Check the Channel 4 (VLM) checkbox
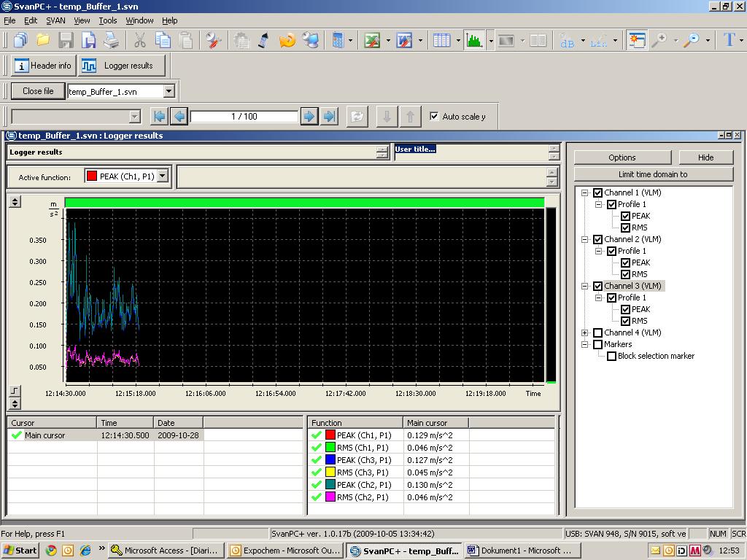This screenshot has width=747, height=560. (x=598, y=332)
